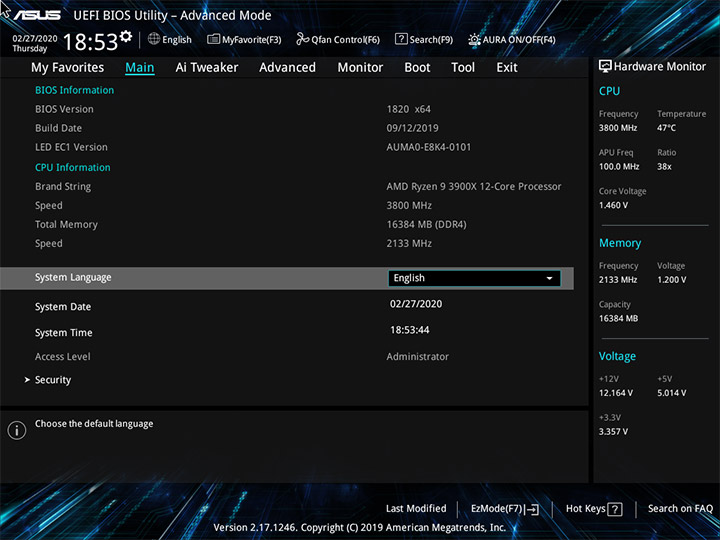Switch to My Favorites tab
This screenshot has width=720, height=540.
68,68
